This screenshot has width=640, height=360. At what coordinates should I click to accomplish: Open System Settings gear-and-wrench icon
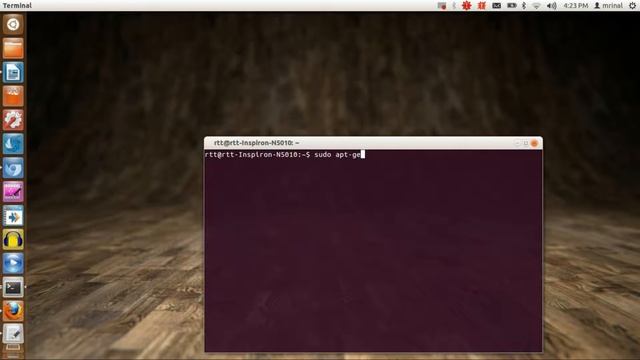click(x=13, y=120)
